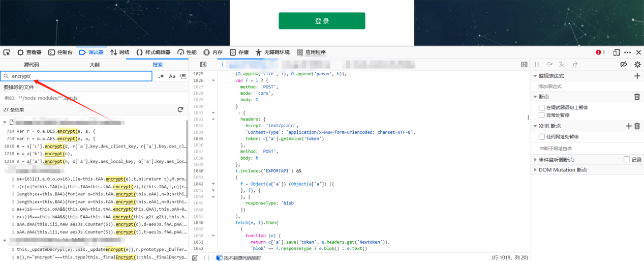Select the 搜索 search sub-tab
The height and width of the screenshot is (261, 644).
158,65
